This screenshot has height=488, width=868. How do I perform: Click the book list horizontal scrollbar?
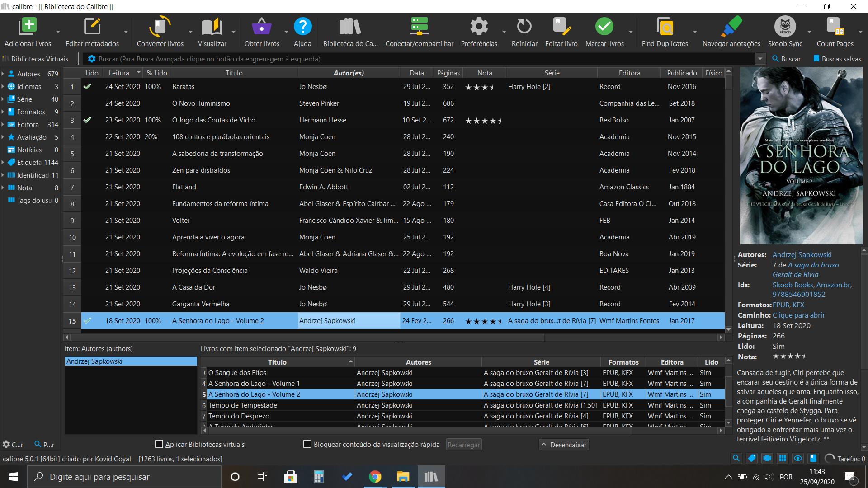[x=307, y=337]
